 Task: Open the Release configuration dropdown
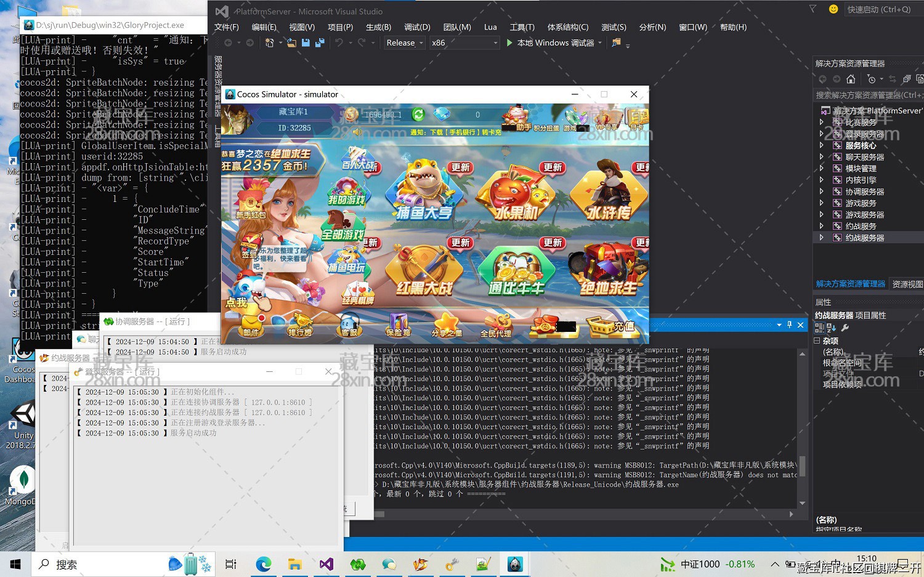pyautogui.click(x=404, y=42)
